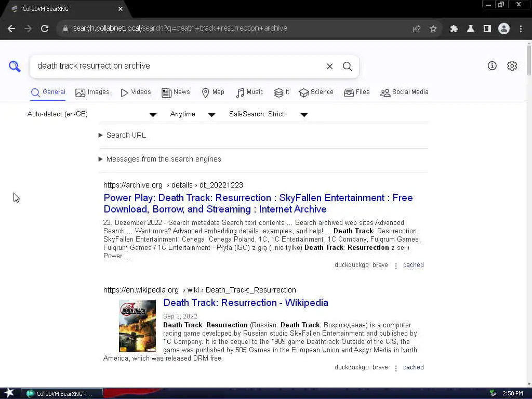This screenshot has height=399, width=532.
Task: Submit search with magnifier button
Action: click(347, 66)
